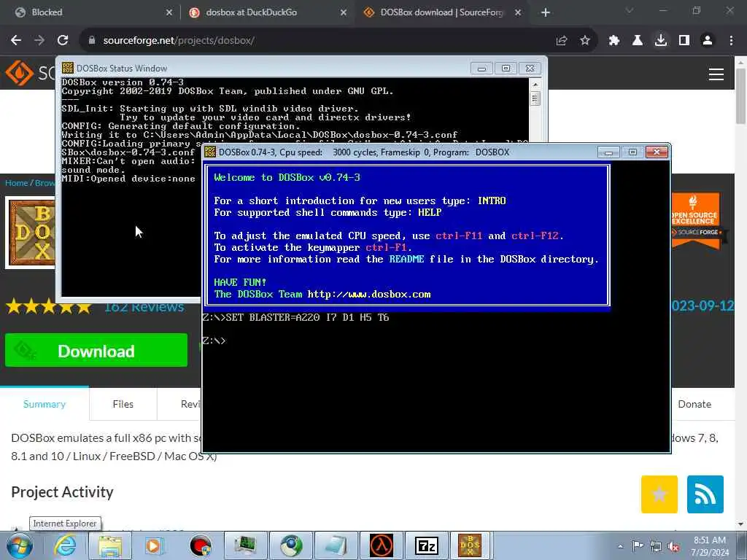
Task: Share this page via address bar icon
Action: click(562, 41)
